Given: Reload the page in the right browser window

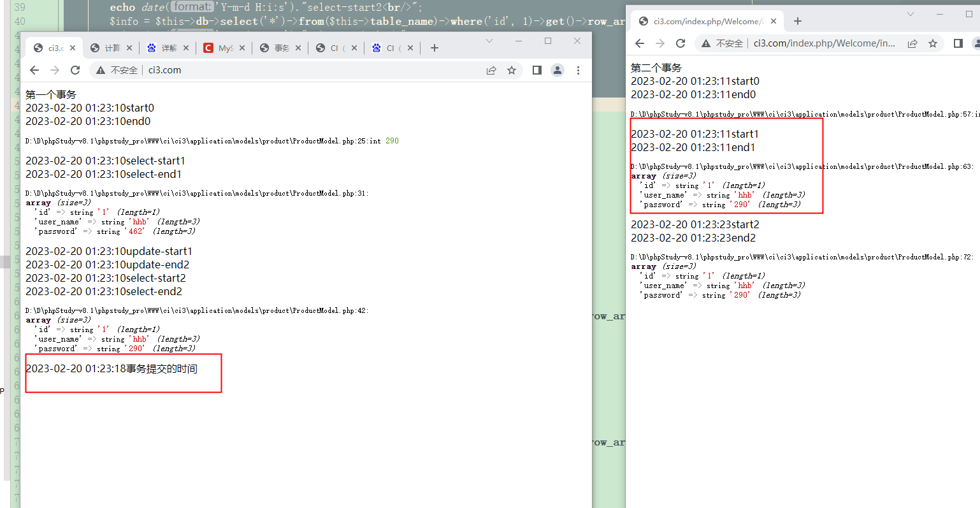Looking at the screenshot, I should [681, 43].
